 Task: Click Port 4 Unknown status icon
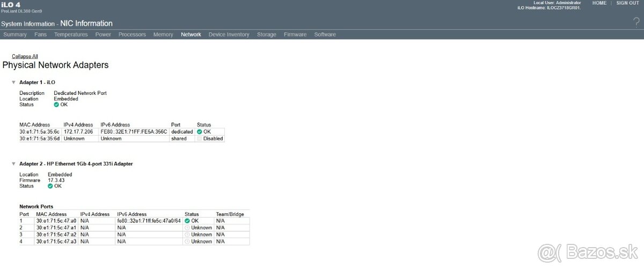point(187,242)
